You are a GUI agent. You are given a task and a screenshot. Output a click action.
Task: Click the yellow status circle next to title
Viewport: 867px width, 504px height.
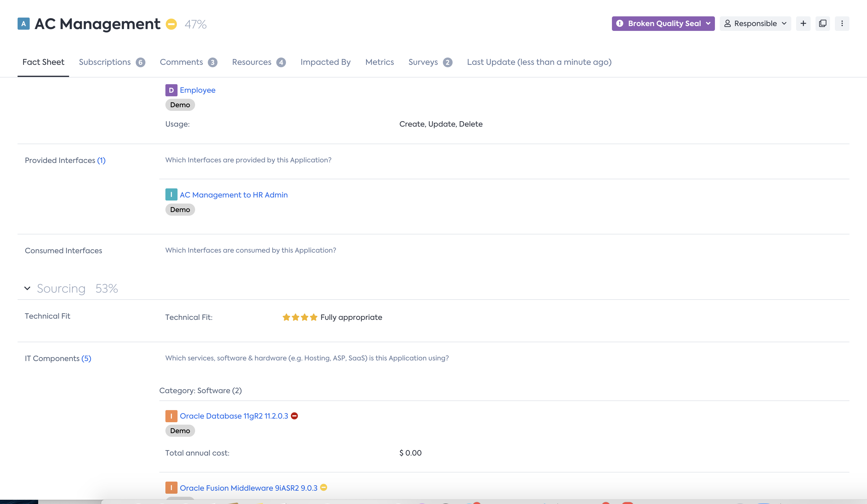click(171, 24)
